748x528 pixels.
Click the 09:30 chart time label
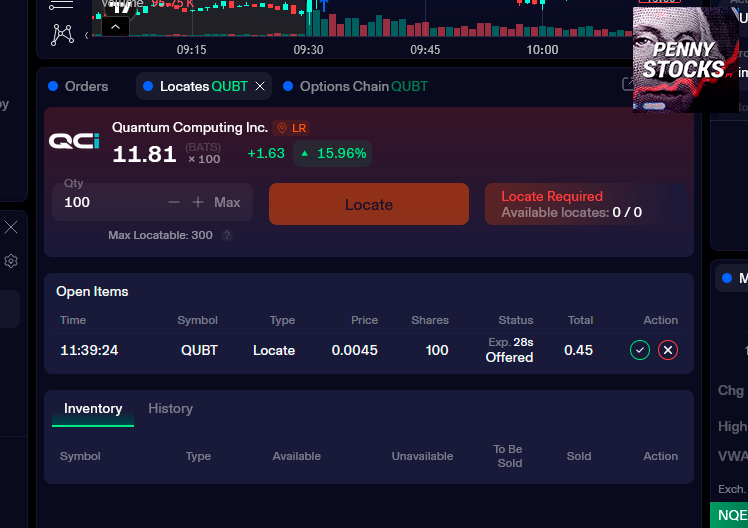[308, 50]
